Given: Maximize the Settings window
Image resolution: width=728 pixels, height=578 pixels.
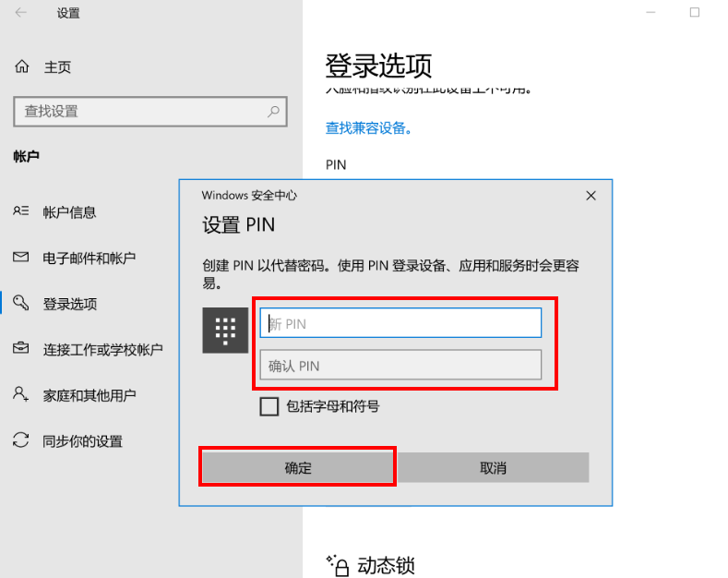Looking at the screenshot, I should (695, 13).
